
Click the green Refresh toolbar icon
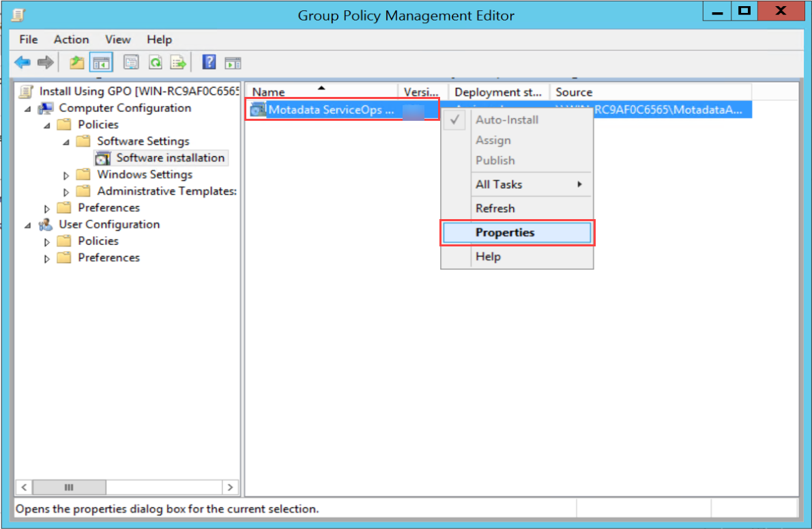coord(156,63)
